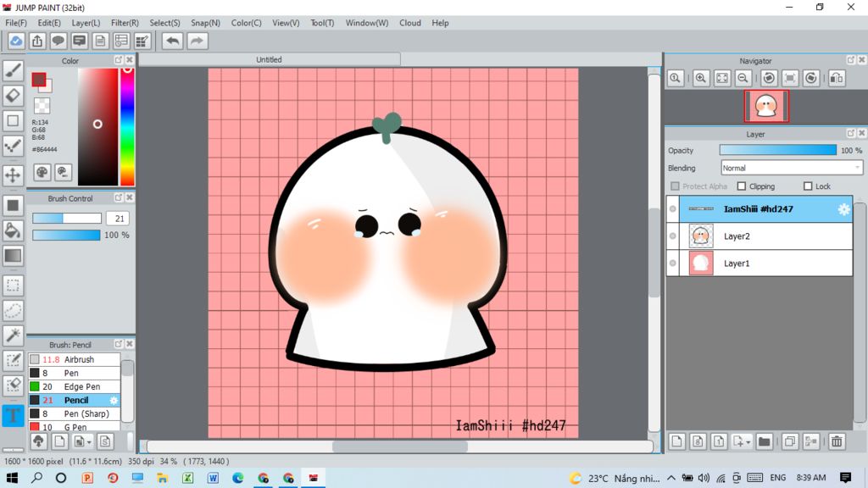Flip canvas view in Navigator
Screen dimensions: 868x488
tap(837, 78)
